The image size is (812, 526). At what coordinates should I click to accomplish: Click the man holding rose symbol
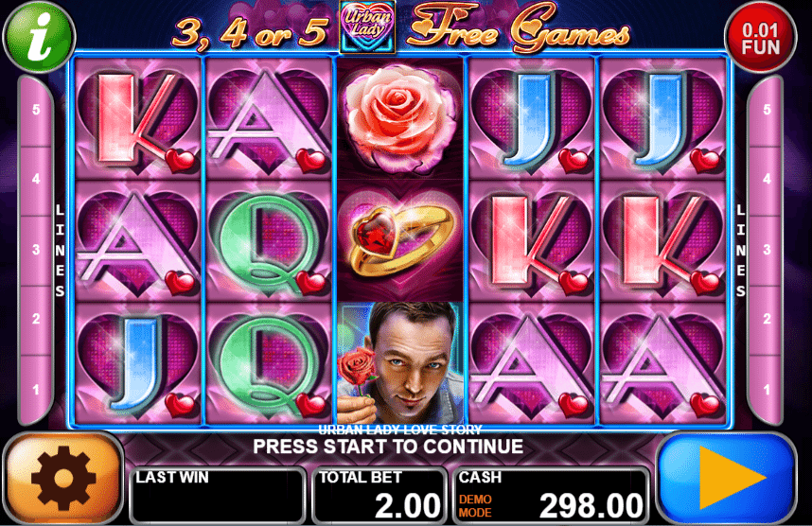click(x=399, y=363)
